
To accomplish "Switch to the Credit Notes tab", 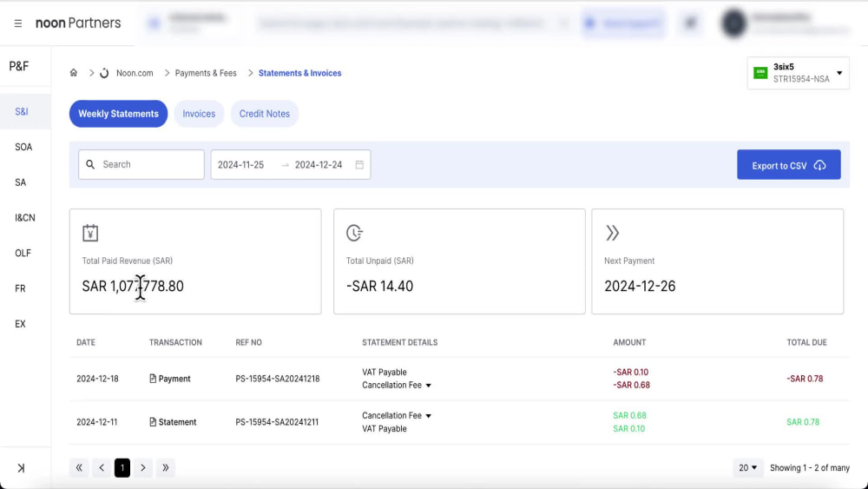I will pyautogui.click(x=265, y=114).
